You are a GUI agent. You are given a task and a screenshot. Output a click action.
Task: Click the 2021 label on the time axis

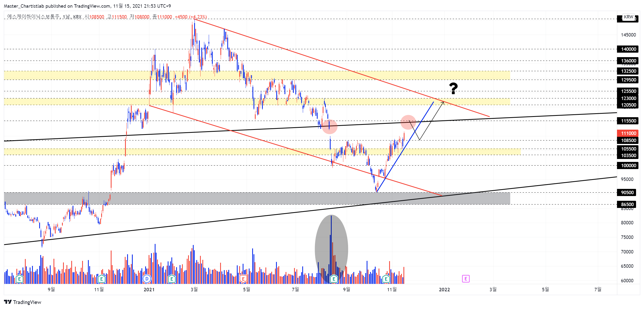149,289
